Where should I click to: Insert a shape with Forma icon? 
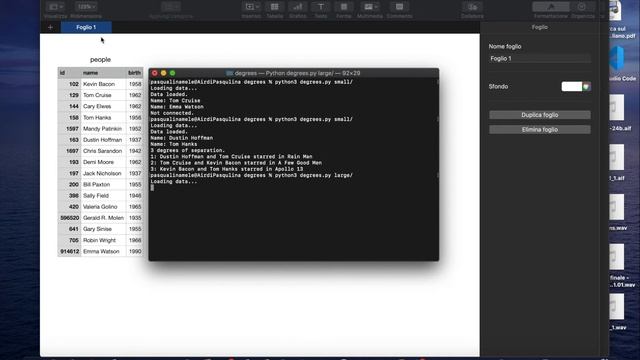344,7
